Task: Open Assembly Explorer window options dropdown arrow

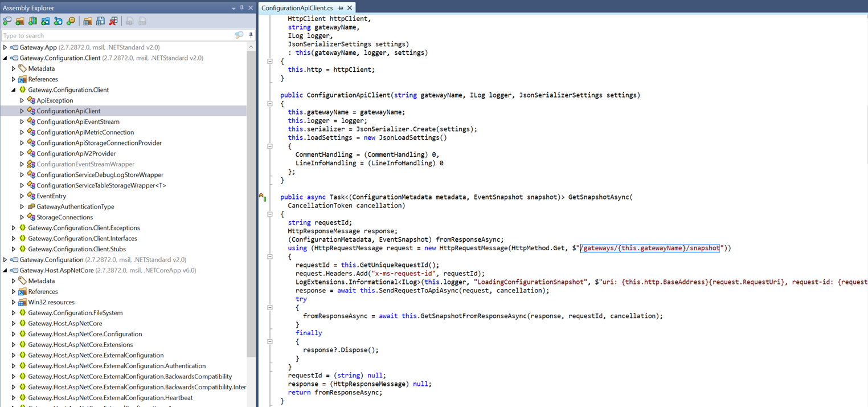Action: pyautogui.click(x=234, y=8)
